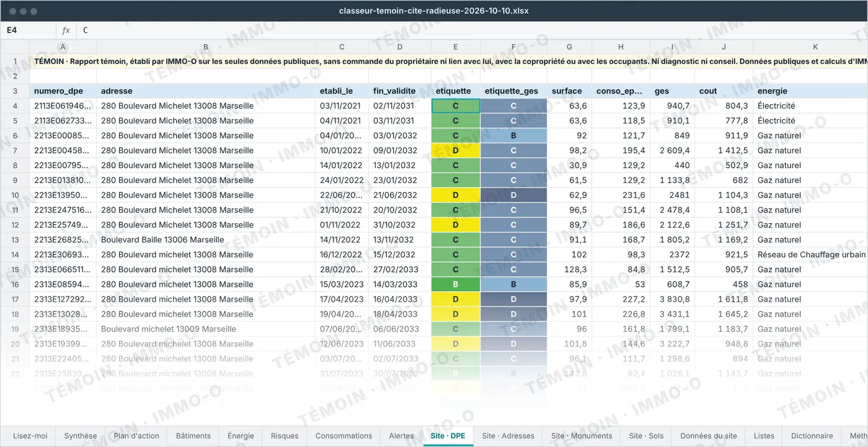
Task: Click the fin_validite cell 31/10/2032
Action: point(400,225)
